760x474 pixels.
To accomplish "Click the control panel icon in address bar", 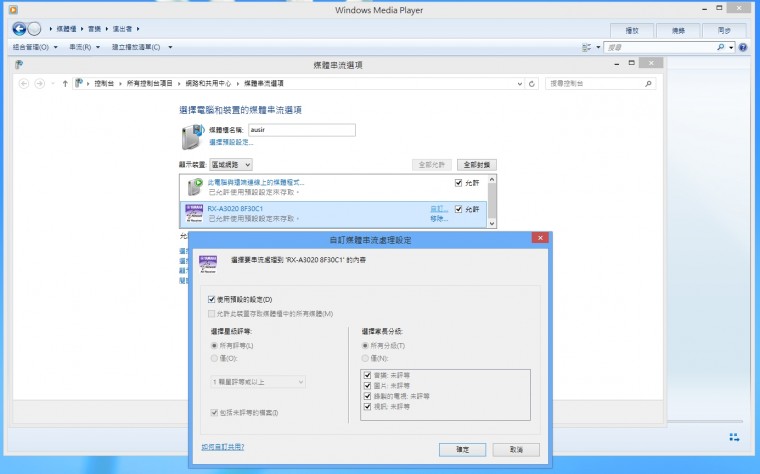I will click(x=79, y=83).
